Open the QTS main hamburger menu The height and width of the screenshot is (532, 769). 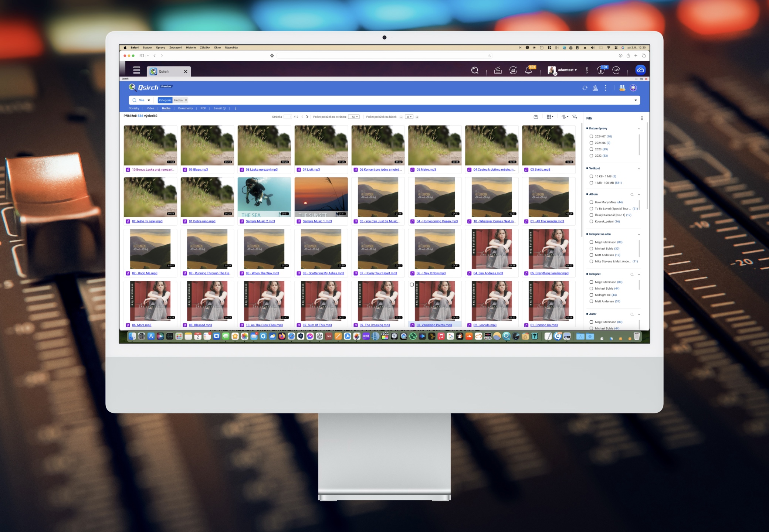(x=136, y=70)
